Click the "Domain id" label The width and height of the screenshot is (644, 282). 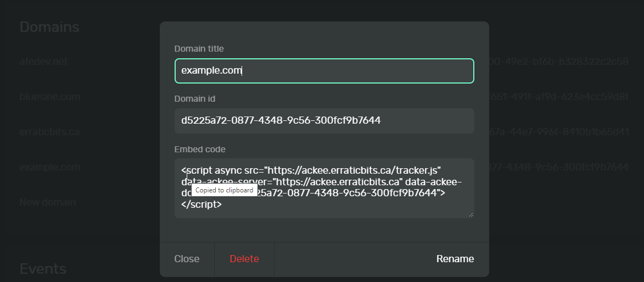coord(195,99)
